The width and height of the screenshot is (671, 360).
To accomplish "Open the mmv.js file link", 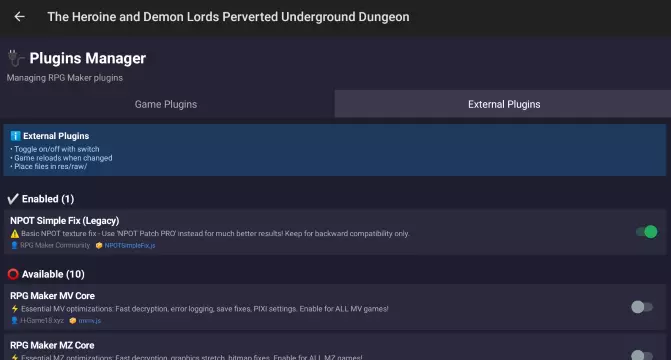I will [89, 321].
